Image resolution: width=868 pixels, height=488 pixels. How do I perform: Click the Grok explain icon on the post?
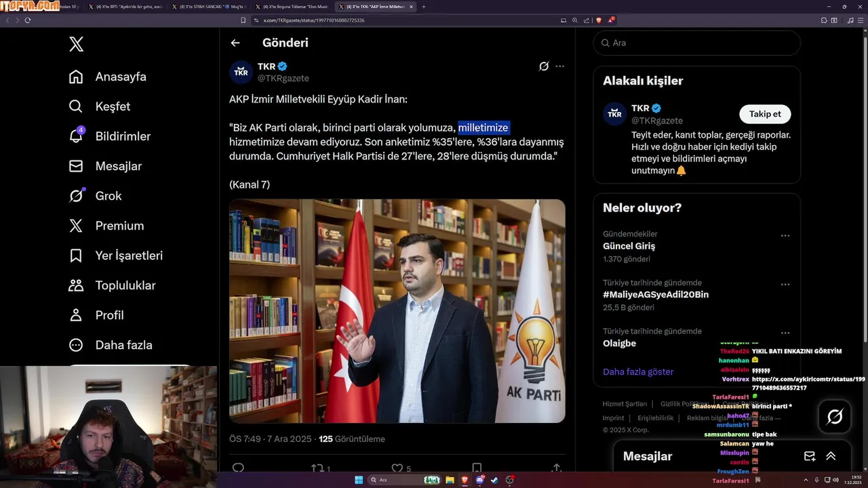coord(544,66)
